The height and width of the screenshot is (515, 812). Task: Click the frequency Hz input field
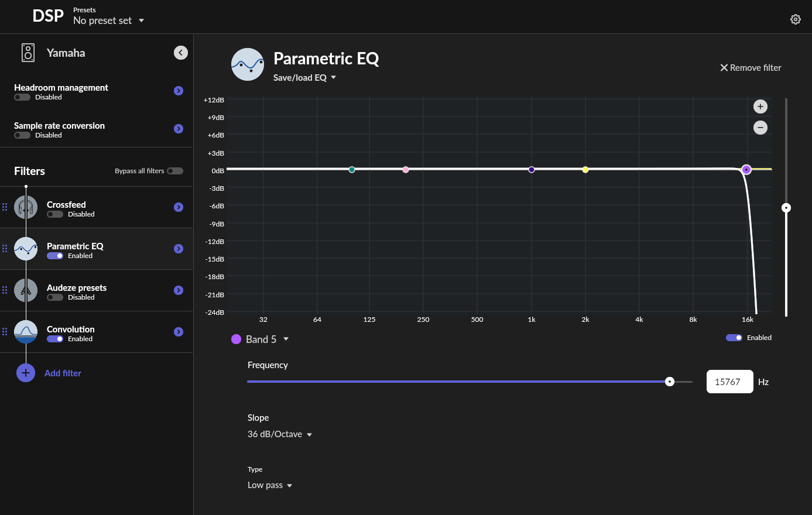(x=729, y=382)
